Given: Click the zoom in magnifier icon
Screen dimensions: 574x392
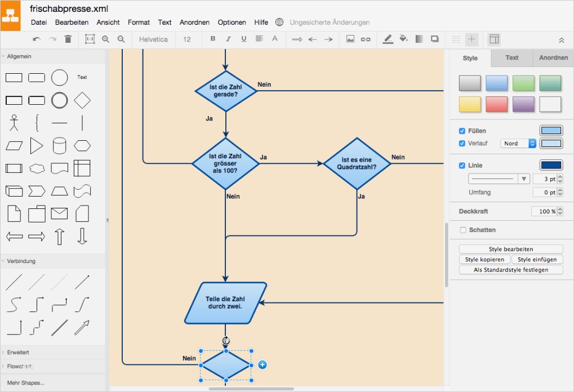Looking at the screenshot, I should [106, 39].
